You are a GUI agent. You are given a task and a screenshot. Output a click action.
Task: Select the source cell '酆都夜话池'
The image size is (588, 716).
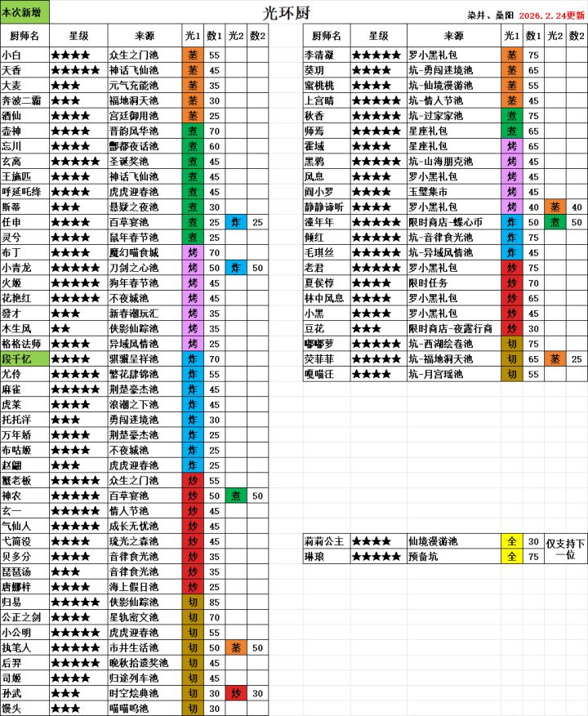pos(145,146)
